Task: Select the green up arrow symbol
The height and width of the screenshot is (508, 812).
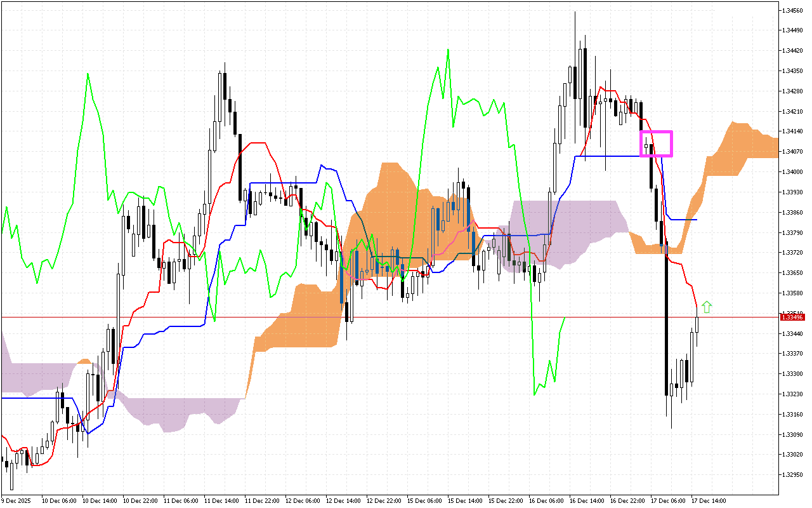Action: [707, 307]
